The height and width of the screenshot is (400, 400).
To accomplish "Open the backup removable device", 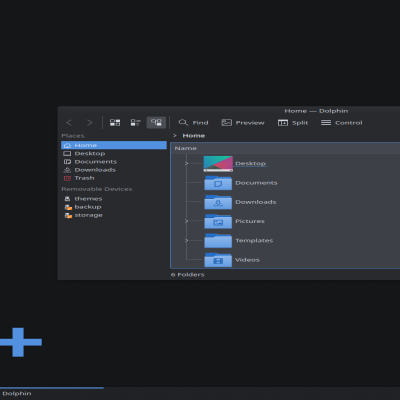I will (114, 207).
